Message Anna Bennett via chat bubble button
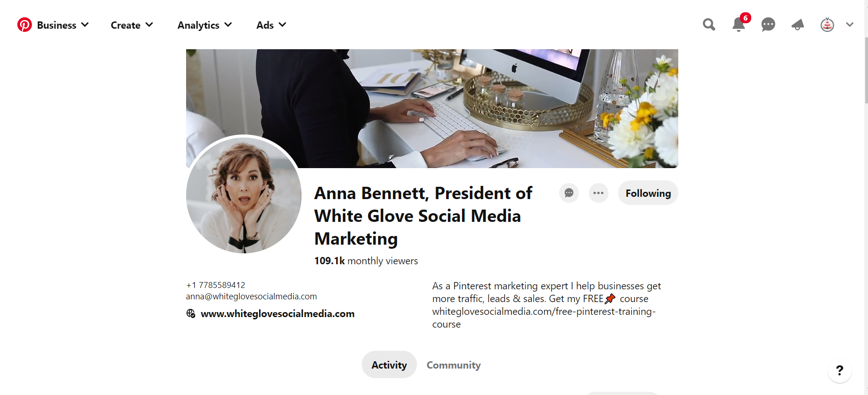Image resolution: width=868 pixels, height=395 pixels. [x=569, y=193]
